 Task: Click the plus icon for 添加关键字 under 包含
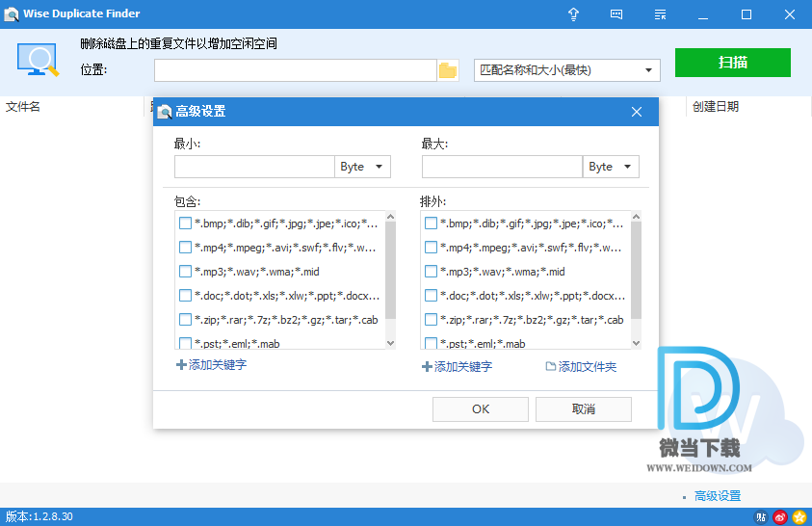pyautogui.click(x=181, y=365)
